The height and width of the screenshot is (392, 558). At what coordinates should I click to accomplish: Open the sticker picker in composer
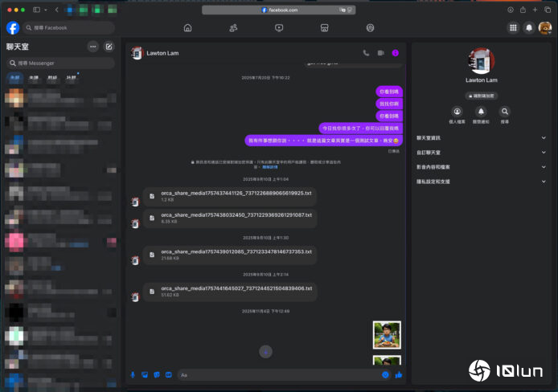(157, 375)
